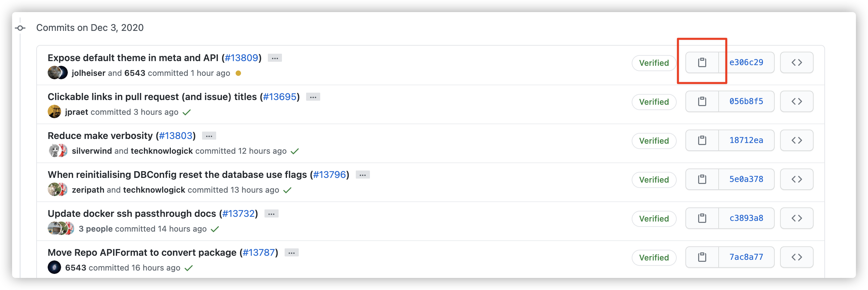Browse repository at commit 18712ea
The height and width of the screenshot is (290, 868).
click(797, 140)
